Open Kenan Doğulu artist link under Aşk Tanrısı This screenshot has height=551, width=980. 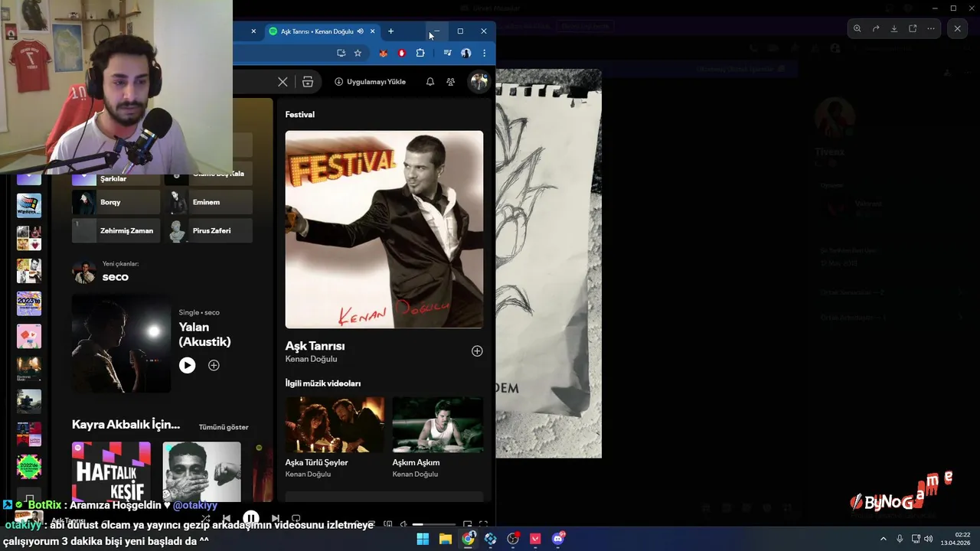coord(311,359)
